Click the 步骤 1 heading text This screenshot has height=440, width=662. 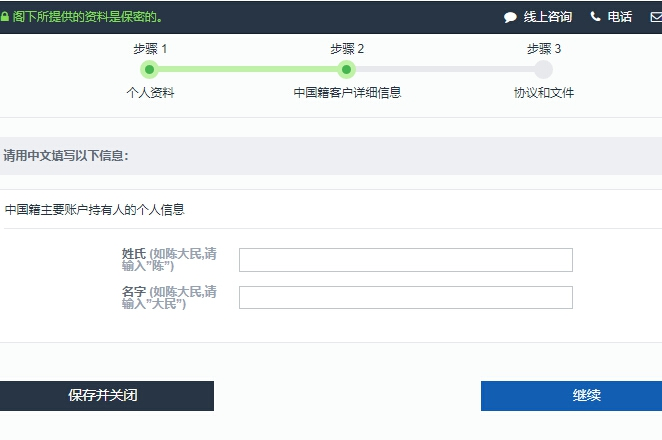(x=150, y=49)
